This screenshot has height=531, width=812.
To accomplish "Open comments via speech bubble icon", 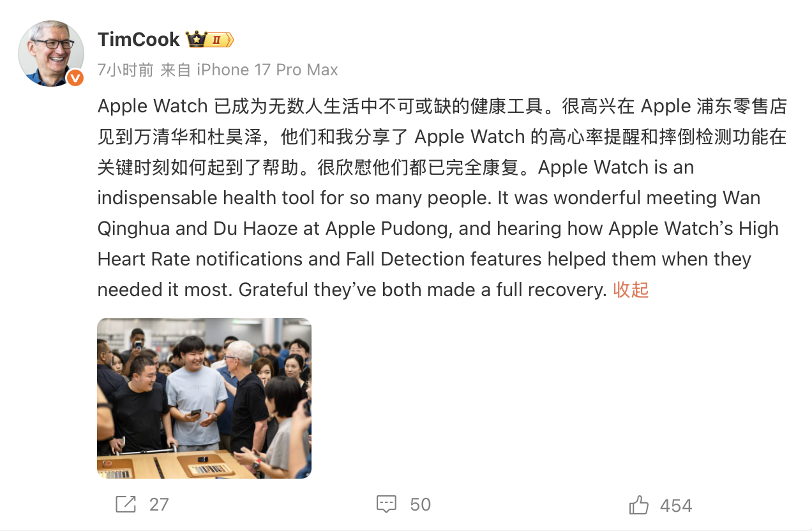I will click(386, 504).
